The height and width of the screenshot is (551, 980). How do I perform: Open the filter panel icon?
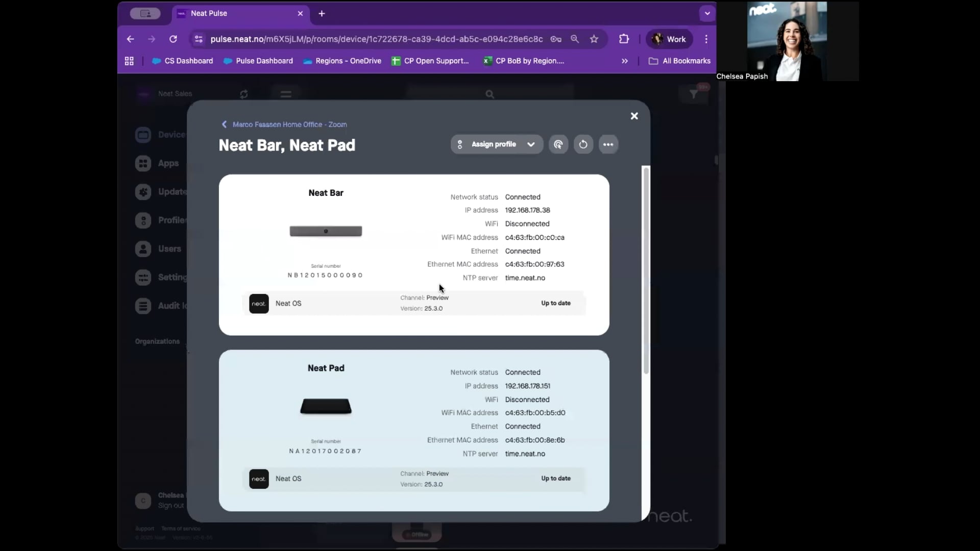click(693, 94)
